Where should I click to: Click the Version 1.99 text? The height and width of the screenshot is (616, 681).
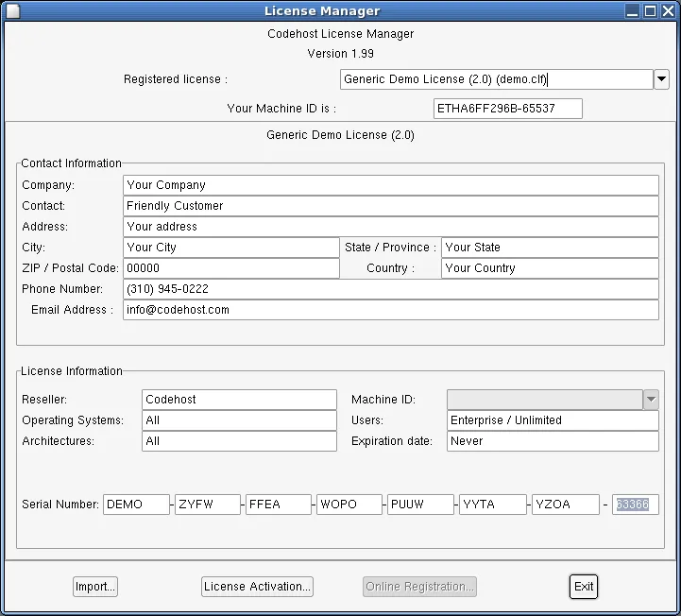pos(340,54)
